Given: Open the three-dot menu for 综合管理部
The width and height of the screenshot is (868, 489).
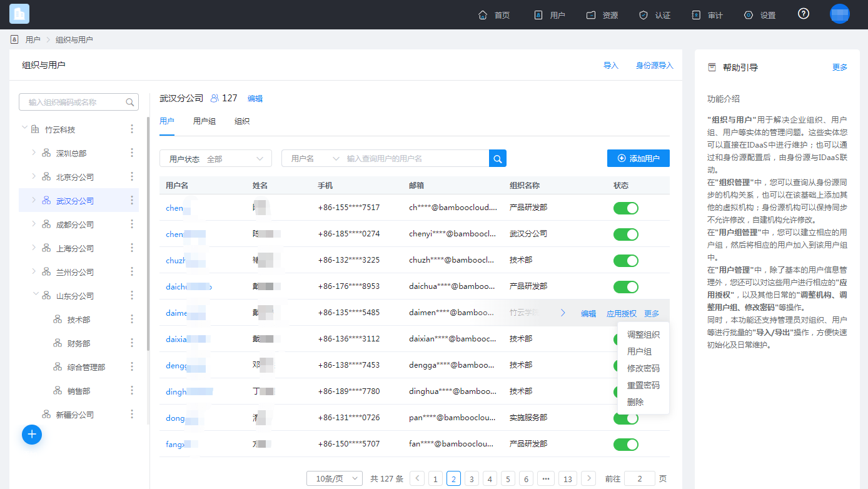Looking at the screenshot, I should (x=132, y=367).
